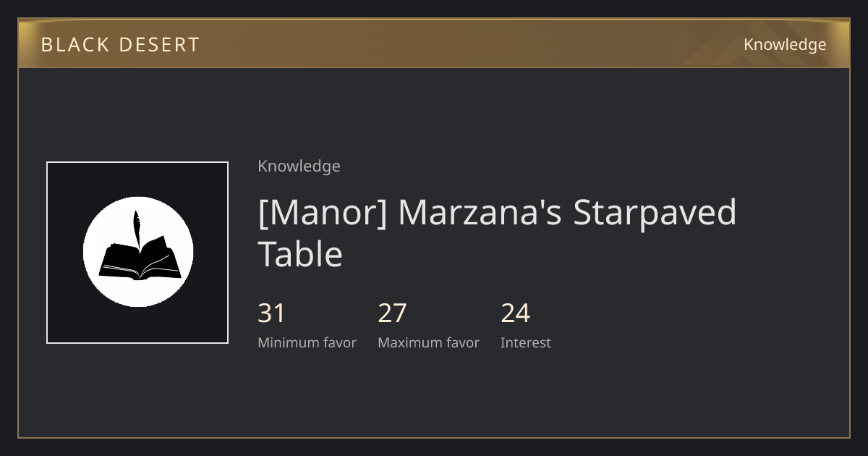This screenshot has height=456, width=868.
Task: Click the BLACK DESERT header title
Action: pyautogui.click(x=120, y=44)
